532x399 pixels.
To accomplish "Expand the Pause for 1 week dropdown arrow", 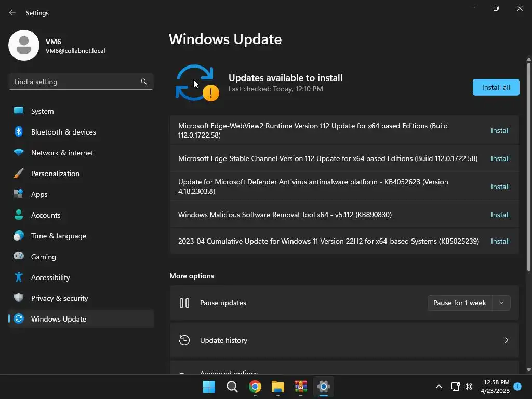I will [501, 303].
